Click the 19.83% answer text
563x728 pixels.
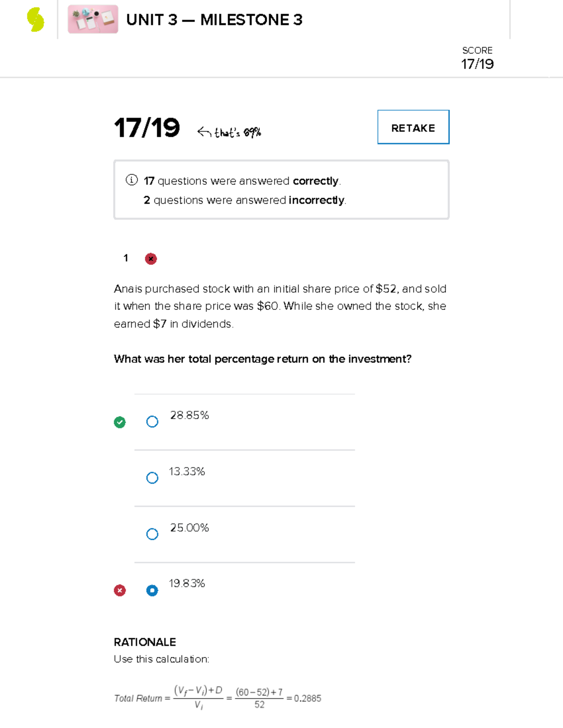tap(187, 584)
